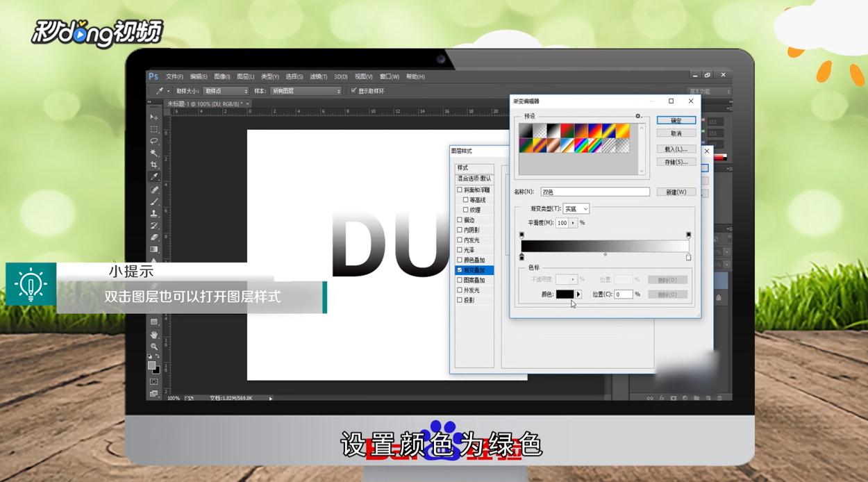Select the Gradient tool
Viewport: 868px width, 482px height.
[154, 249]
